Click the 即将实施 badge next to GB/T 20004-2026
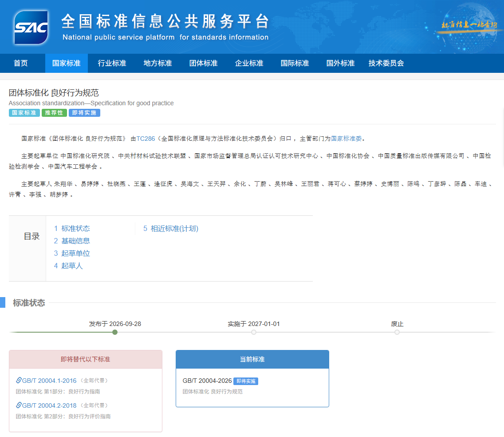 (246, 381)
